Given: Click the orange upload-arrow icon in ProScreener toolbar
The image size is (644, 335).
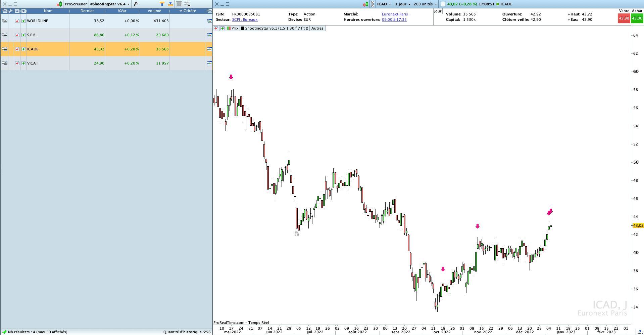Looking at the screenshot, I should click(x=170, y=4).
